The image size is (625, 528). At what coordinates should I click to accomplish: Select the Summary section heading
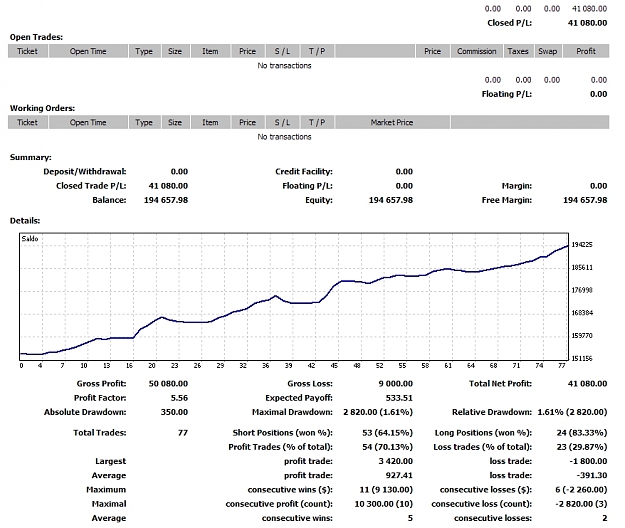pos(31,157)
